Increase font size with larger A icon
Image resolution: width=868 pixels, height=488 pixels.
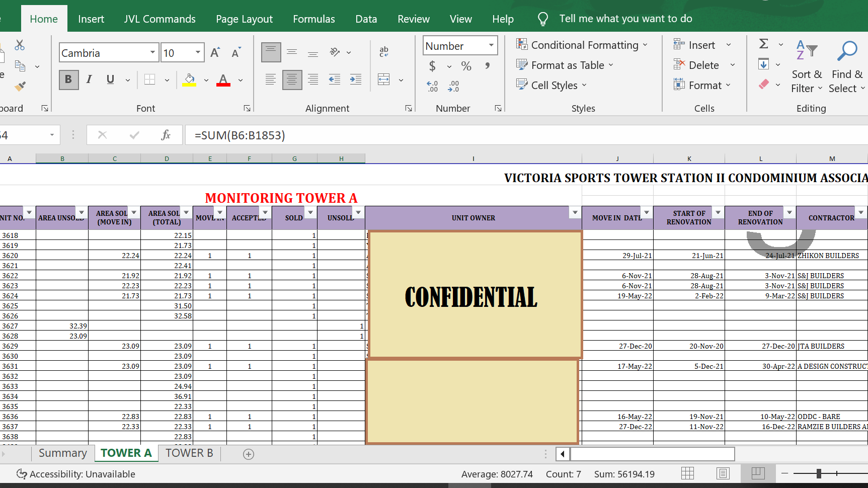(x=215, y=53)
